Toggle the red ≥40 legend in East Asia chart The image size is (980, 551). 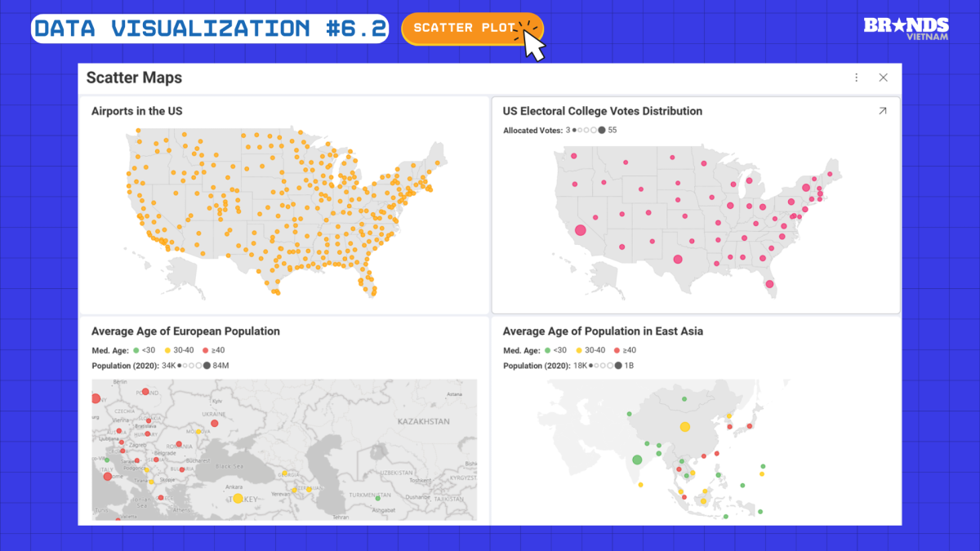624,350
